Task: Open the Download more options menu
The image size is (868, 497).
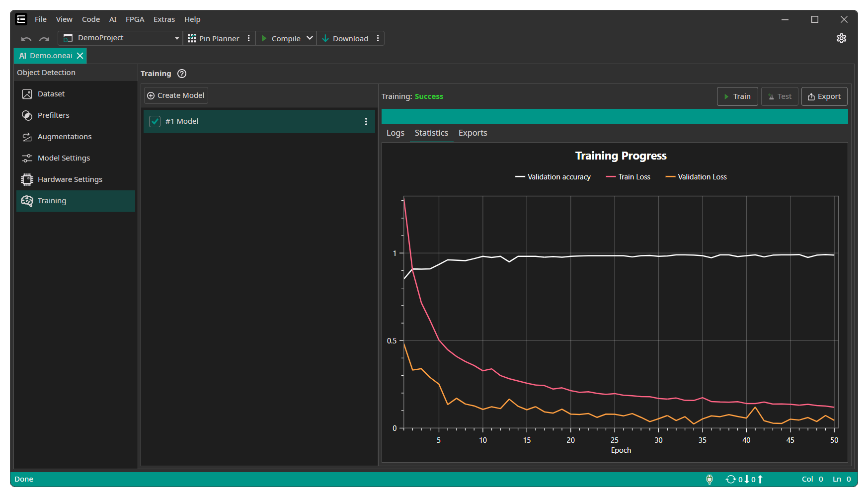Action: click(378, 38)
